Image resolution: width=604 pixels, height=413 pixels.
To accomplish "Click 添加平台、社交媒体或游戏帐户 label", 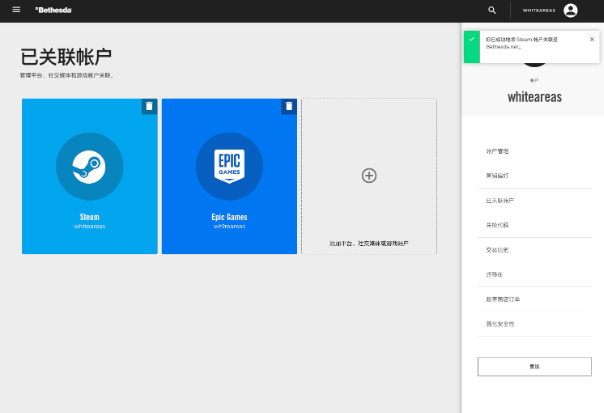I will click(x=369, y=243).
